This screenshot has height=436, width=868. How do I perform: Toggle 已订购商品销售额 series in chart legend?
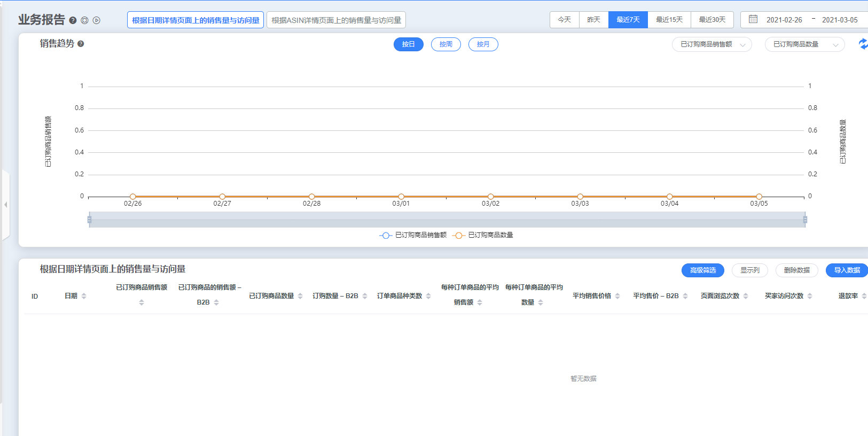pyautogui.click(x=413, y=235)
